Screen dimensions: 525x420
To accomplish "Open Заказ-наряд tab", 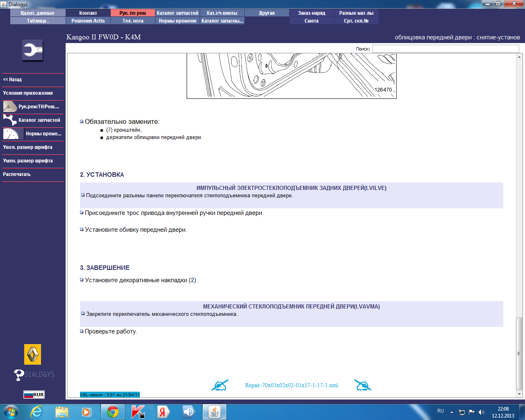I will (312, 13).
